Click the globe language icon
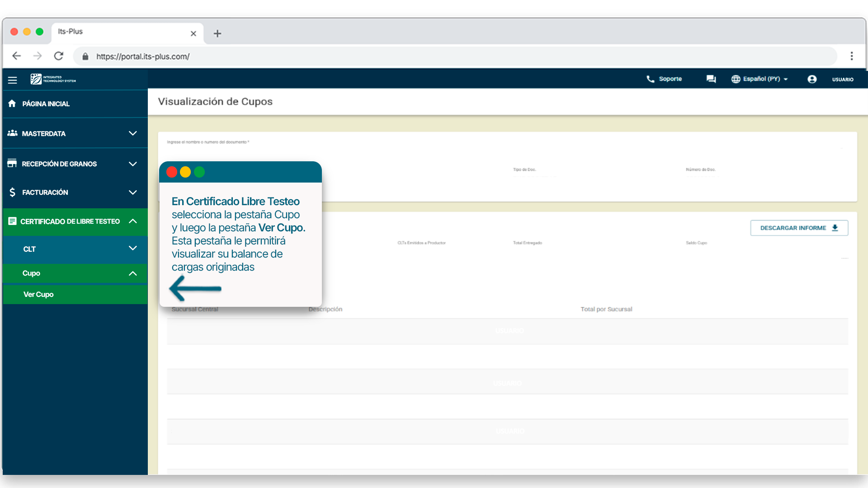868x488 pixels. click(736, 79)
